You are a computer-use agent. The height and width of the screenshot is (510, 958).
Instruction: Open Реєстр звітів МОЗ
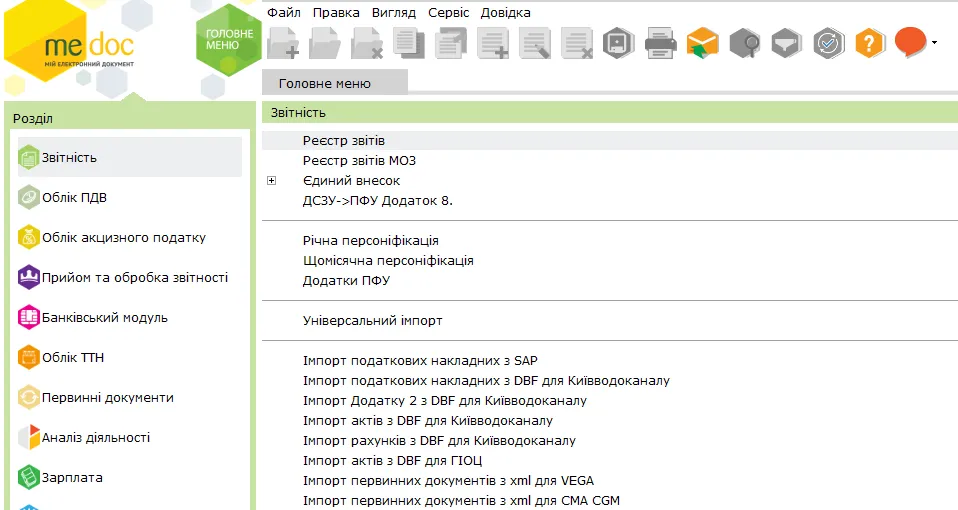(359, 161)
